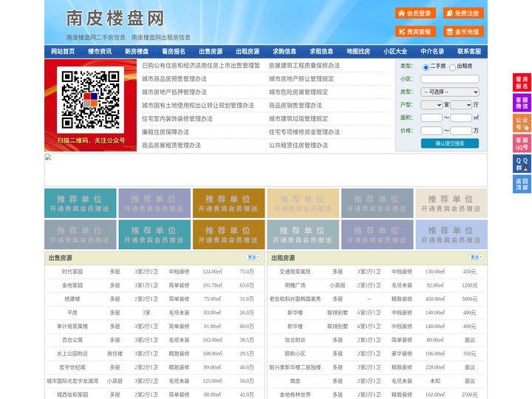Click the minimum 面积 input field
532x399 pixels.
(x=432, y=117)
